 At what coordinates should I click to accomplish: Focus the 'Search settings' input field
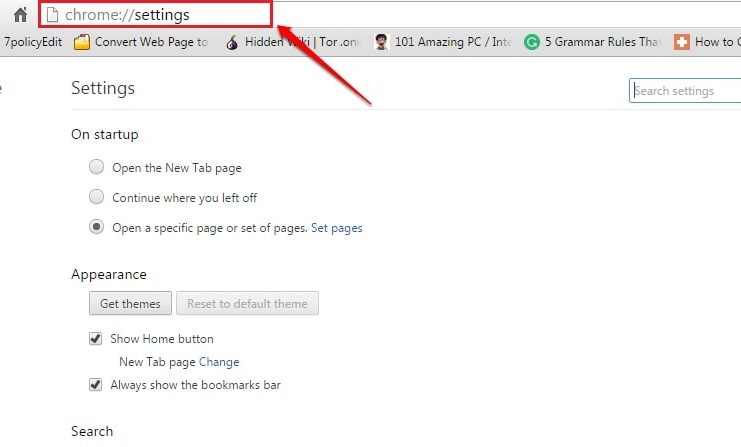pyautogui.click(x=685, y=91)
